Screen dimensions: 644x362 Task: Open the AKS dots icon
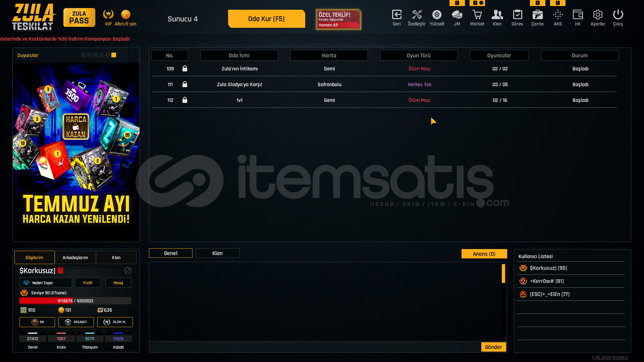557,15
